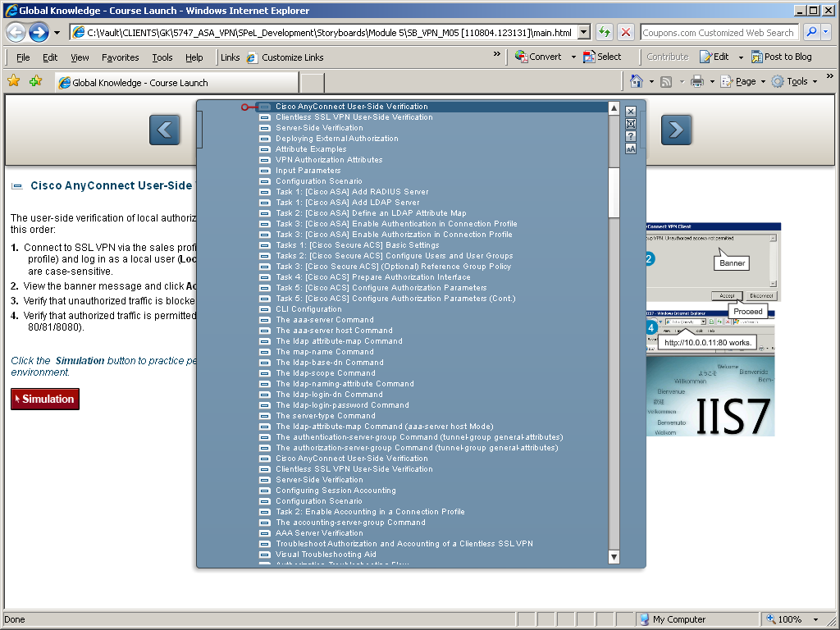Select topic 'The aaa-server Command'
This screenshot has width=840, height=630.
tap(324, 320)
